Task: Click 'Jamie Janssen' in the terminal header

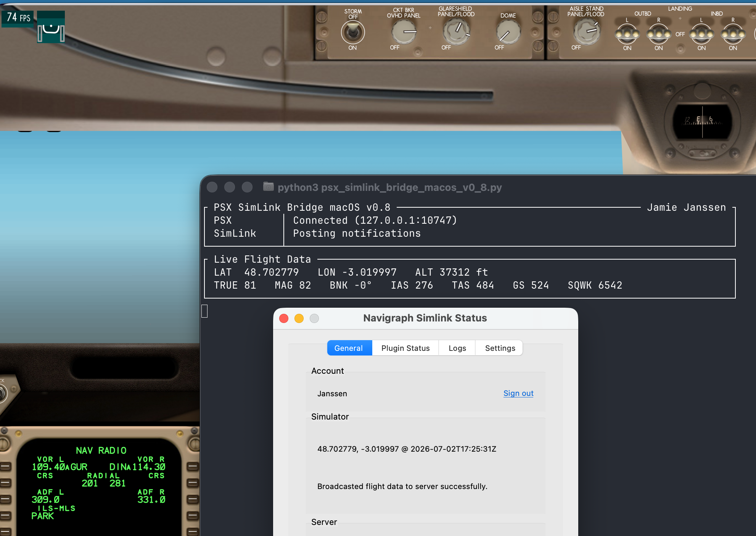Action: point(687,207)
